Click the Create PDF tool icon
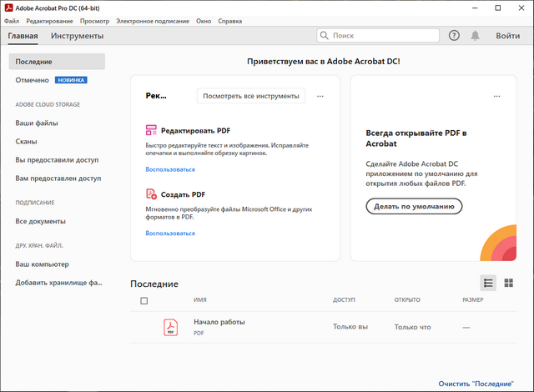This screenshot has width=534, height=392. coord(151,194)
